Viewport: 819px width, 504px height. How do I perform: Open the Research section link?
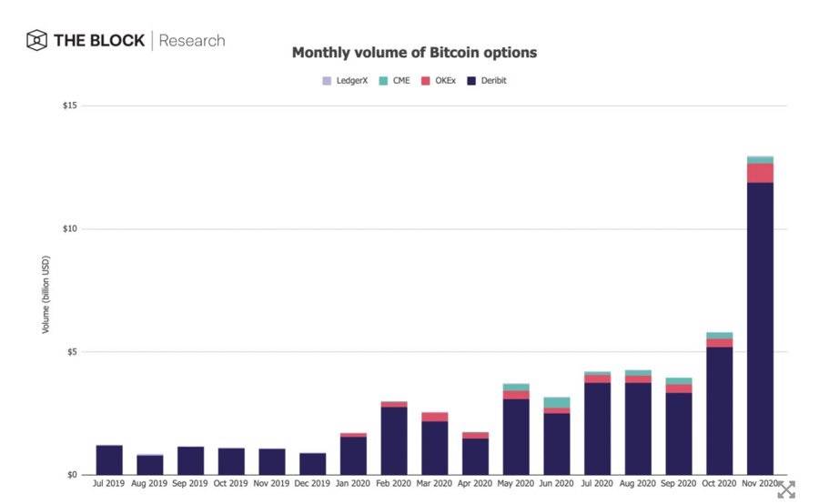coord(192,40)
